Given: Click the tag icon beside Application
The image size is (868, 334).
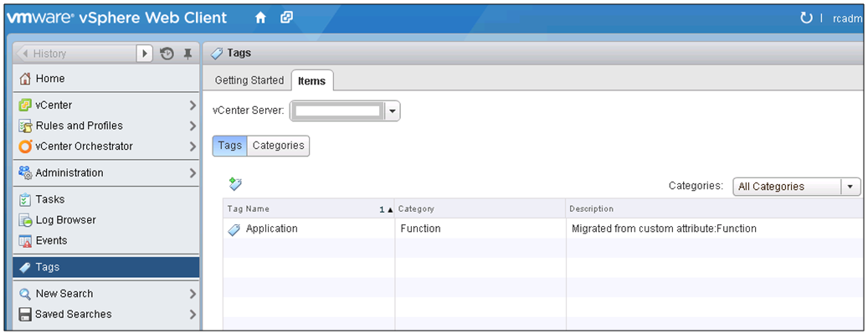Looking at the screenshot, I should pos(234,229).
